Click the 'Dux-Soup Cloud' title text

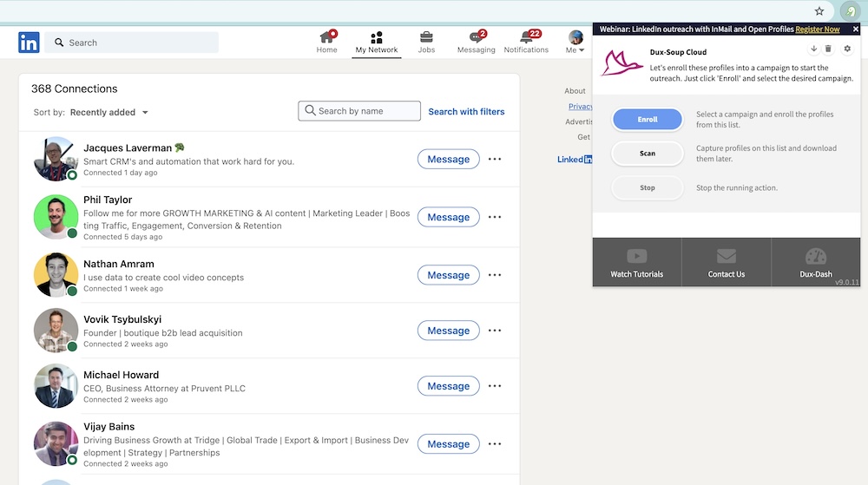678,52
